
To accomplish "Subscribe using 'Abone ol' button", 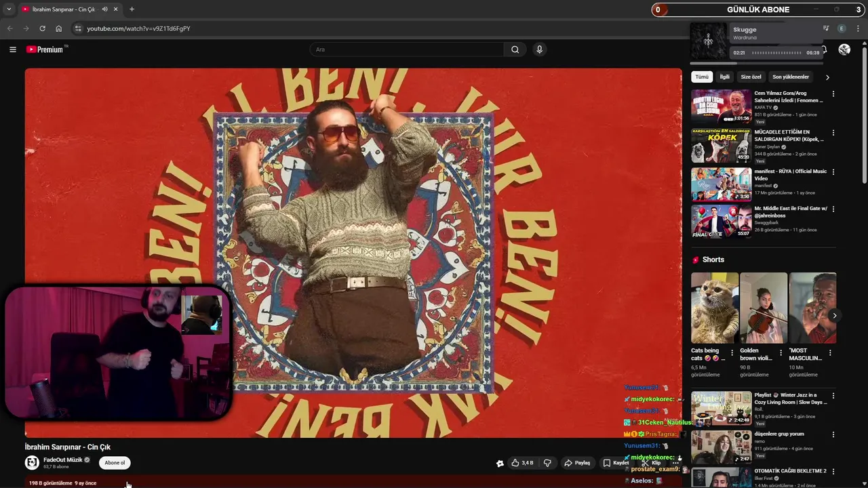I will click(x=115, y=463).
